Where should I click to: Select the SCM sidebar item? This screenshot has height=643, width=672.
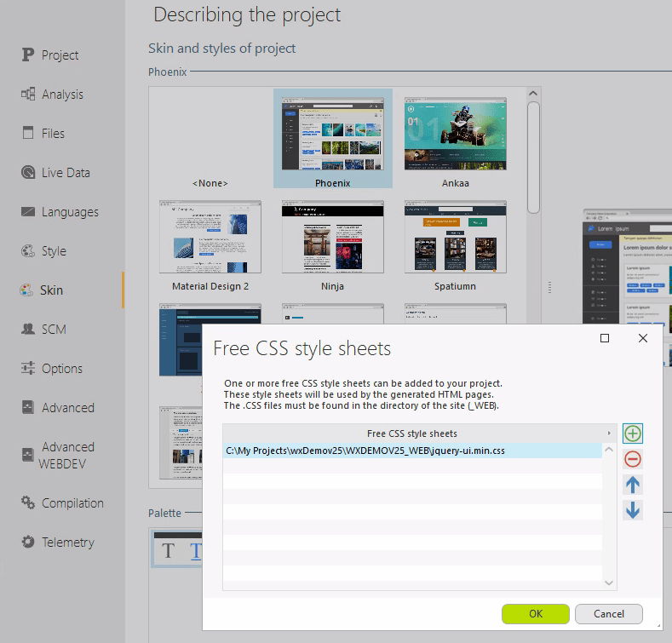[54, 330]
